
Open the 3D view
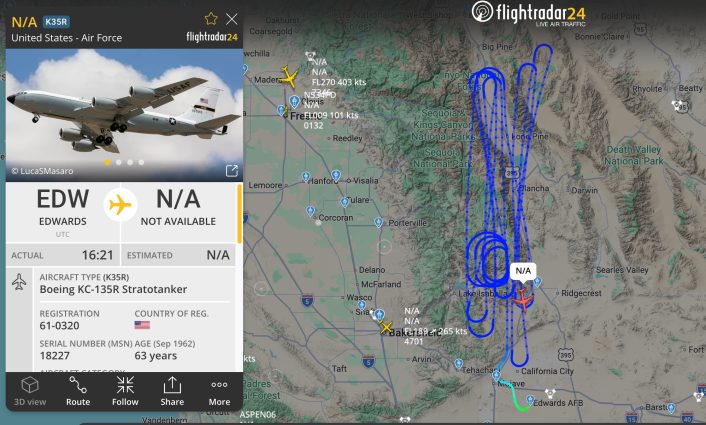coord(30,391)
